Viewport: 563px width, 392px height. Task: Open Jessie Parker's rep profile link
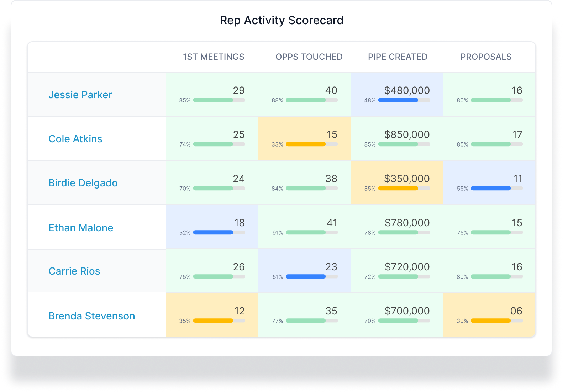(x=80, y=95)
